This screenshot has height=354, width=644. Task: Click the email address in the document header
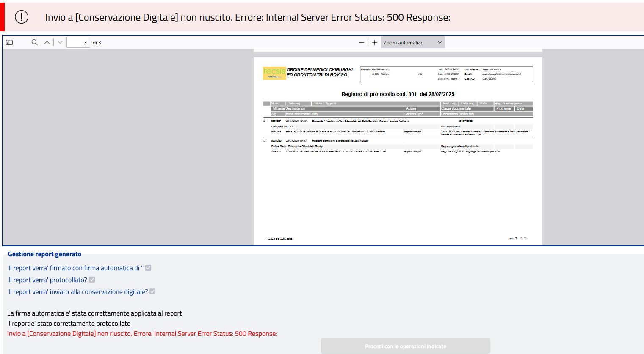coord(501,74)
